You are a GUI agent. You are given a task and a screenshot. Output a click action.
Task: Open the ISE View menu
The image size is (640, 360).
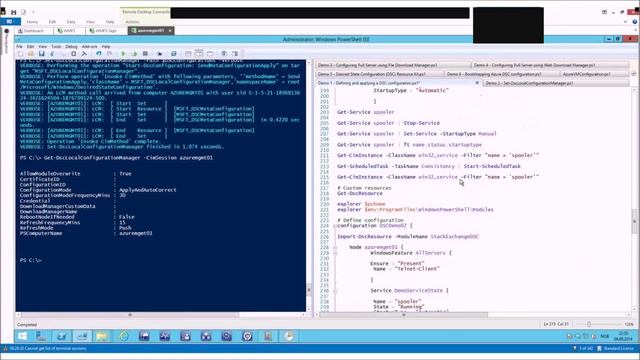pyautogui.click(x=42, y=47)
